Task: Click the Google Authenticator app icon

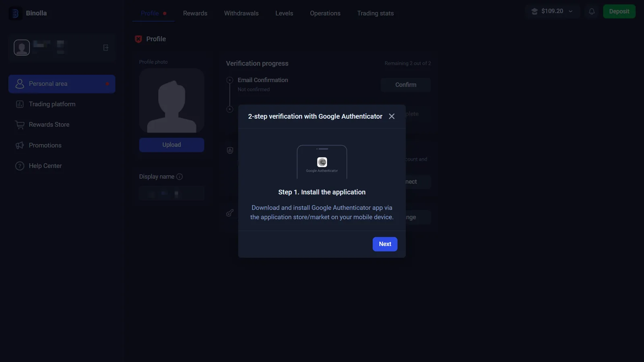Action: point(322,162)
